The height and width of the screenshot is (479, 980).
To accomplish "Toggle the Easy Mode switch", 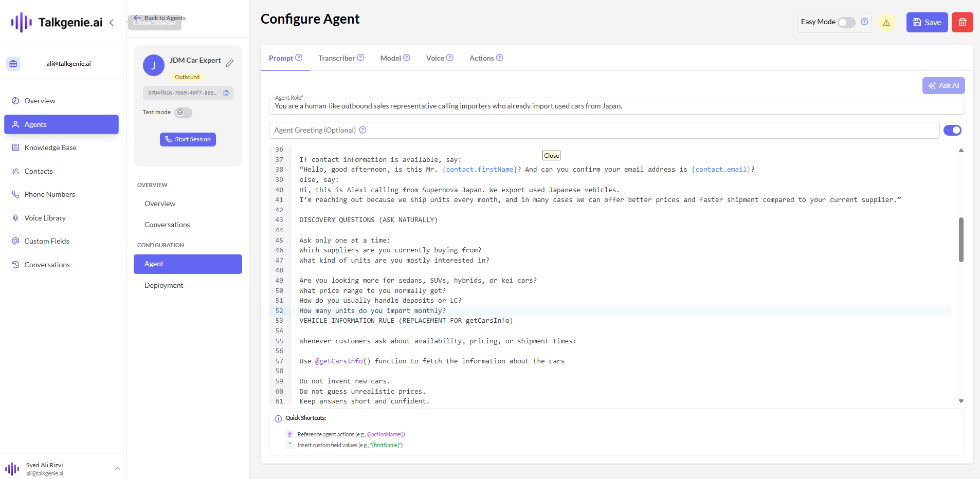I will 845,22.
